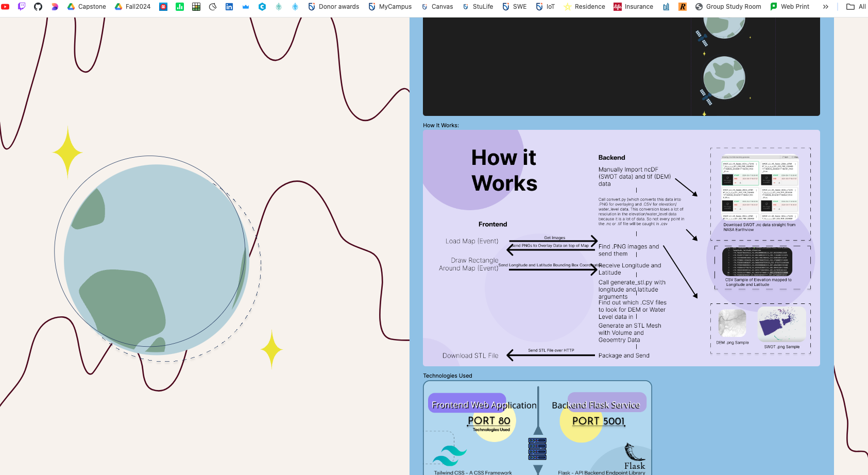Click the 'Package and Send' text
Viewport: 868px width, 475px height.
(624, 355)
